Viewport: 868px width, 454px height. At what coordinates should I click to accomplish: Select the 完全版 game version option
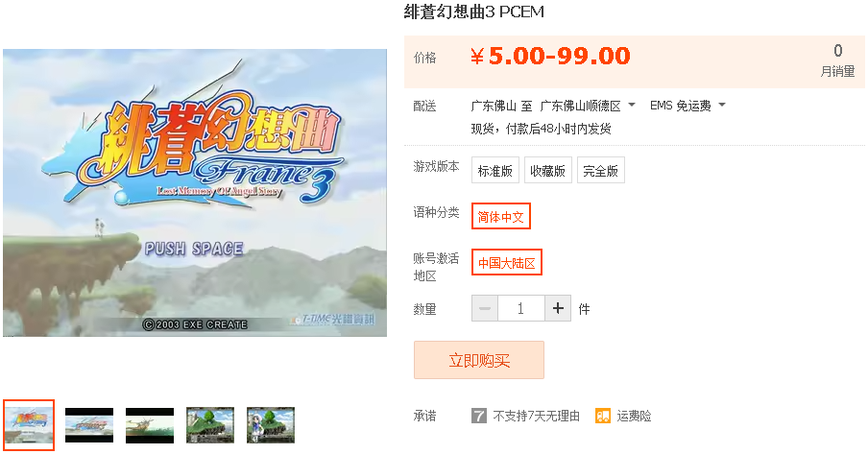tap(601, 171)
